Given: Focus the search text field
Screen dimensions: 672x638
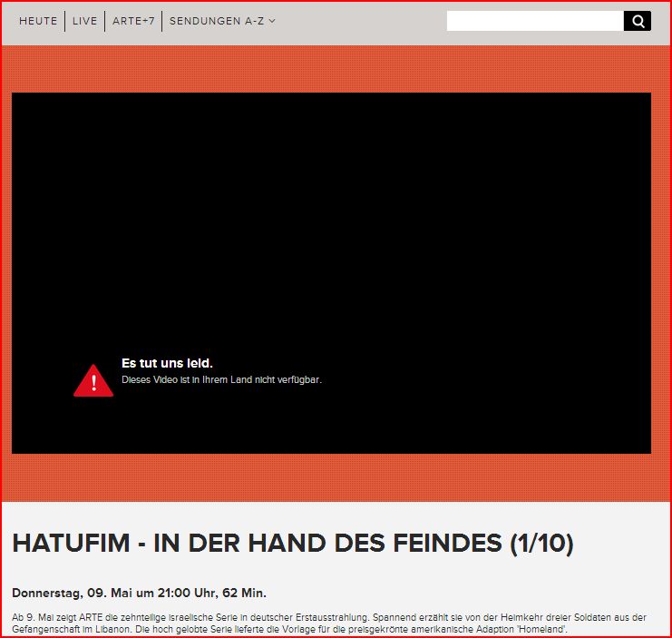Looking at the screenshot, I should pos(534,21).
